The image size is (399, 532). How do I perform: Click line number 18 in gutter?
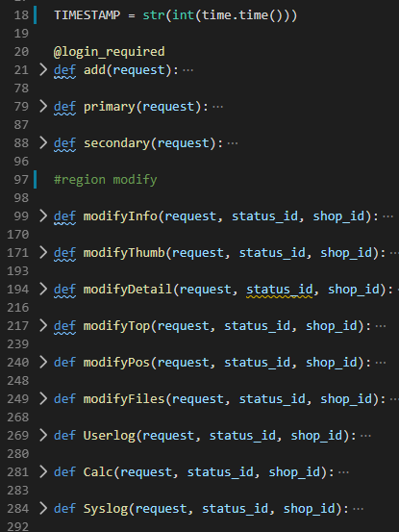click(21, 15)
